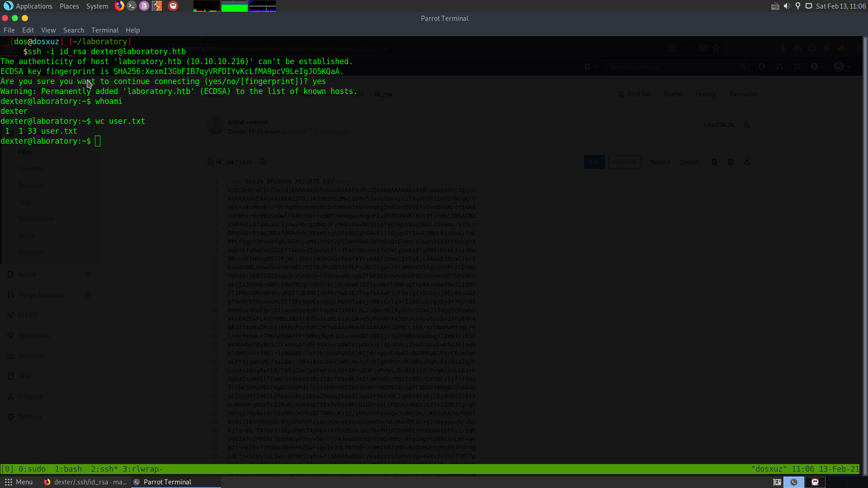Click the orange Burp Suite launcher icon

(157, 6)
